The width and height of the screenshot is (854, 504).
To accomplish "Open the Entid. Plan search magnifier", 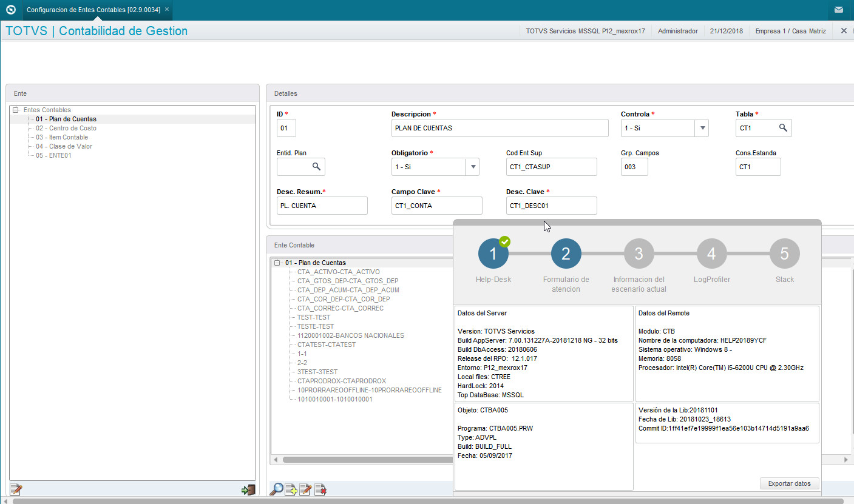I will click(x=316, y=167).
